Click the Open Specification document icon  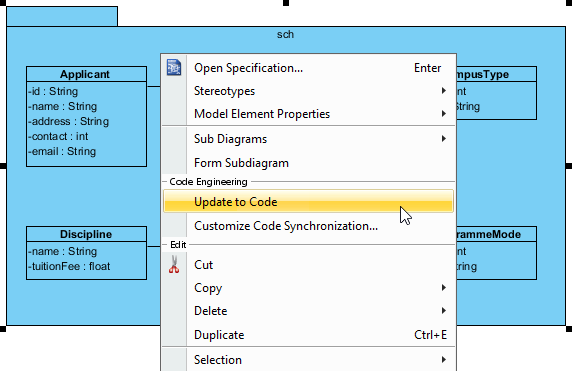coord(174,67)
